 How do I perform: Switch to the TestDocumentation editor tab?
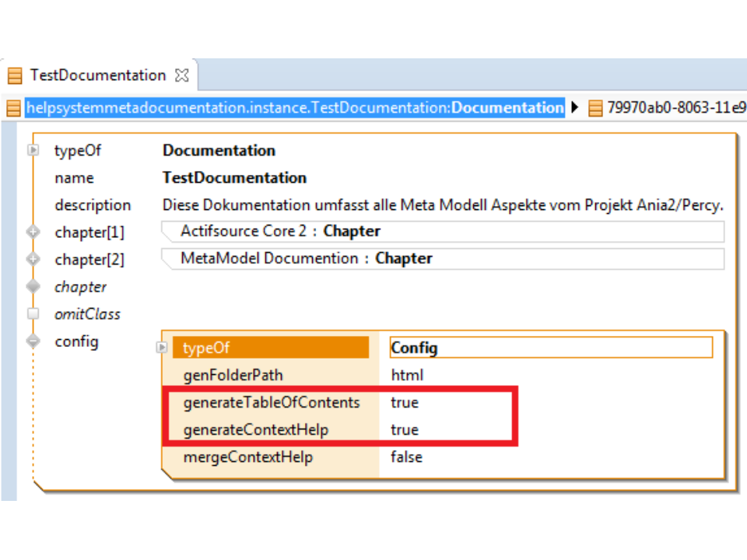[97, 75]
